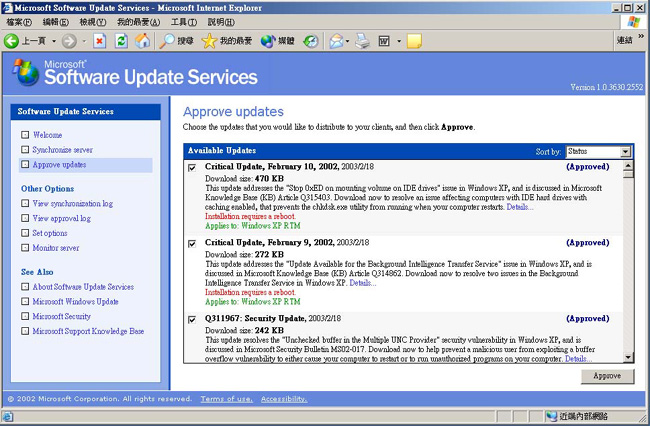Click the updates list scroll down arrow
The height and width of the screenshot is (426, 650).
[628, 357]
